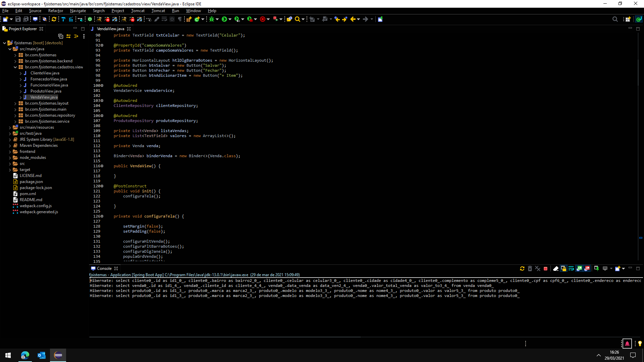644x362 pixels.
Task: Click the Pin Editor icon
Action: point(380,19)
